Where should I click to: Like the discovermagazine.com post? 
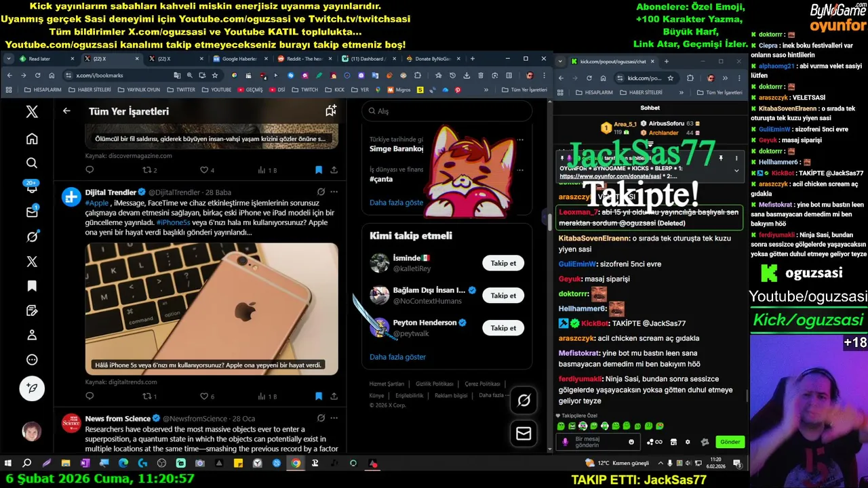coord(207,170)
